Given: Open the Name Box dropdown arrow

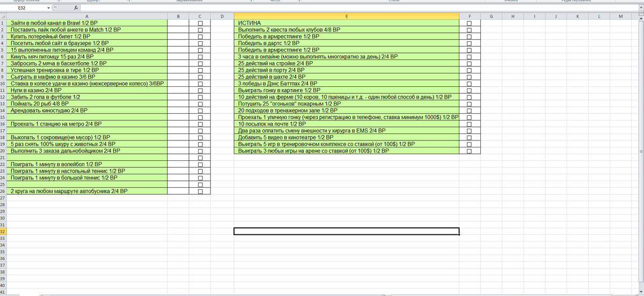Looking at the screenshot, I should (x=49, y=9).
